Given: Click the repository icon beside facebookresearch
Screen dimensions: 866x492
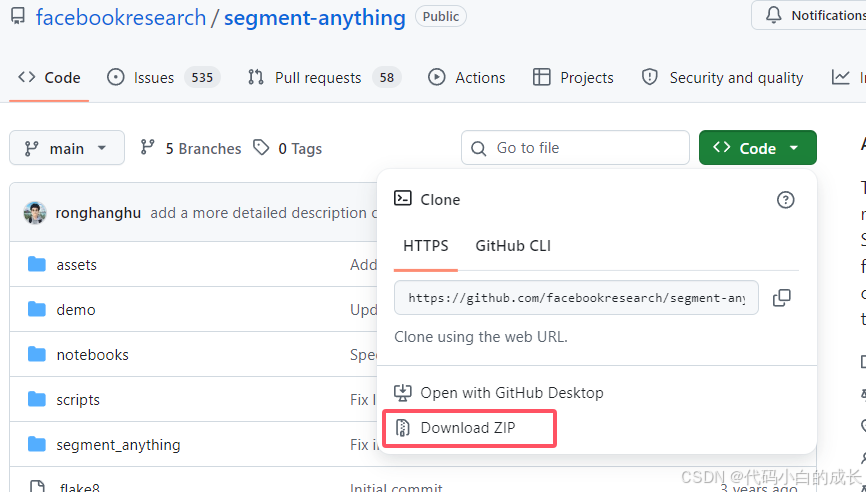Looking at the screenshot, I should pos(18,17).
